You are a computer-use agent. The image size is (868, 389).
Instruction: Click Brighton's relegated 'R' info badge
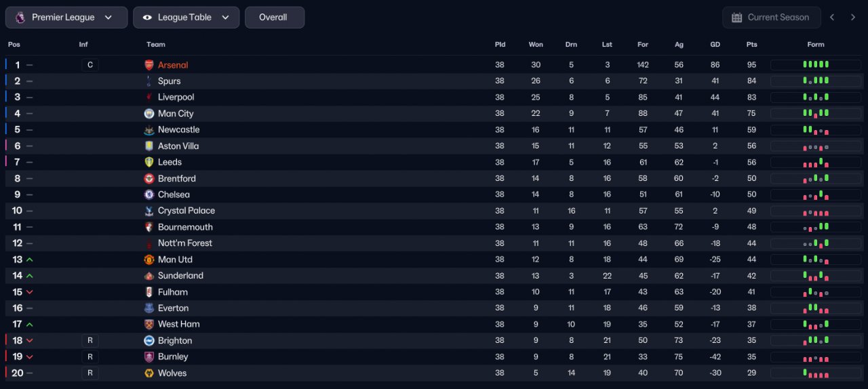point(90,341)
